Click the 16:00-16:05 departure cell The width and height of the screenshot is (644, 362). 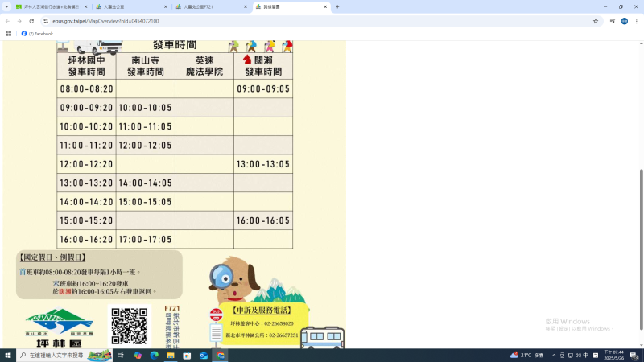pyautogui.click(x=263, y=220)
